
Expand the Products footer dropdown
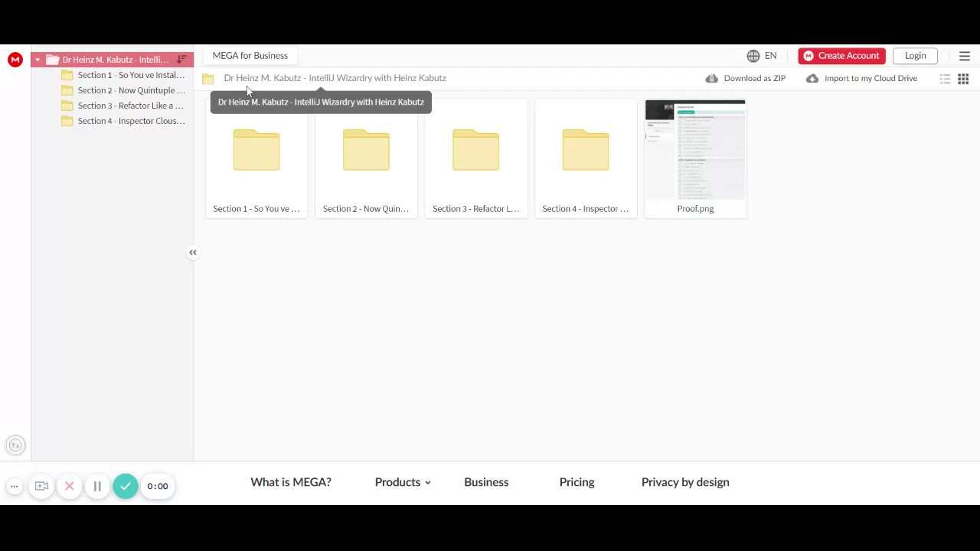(403, 482)
